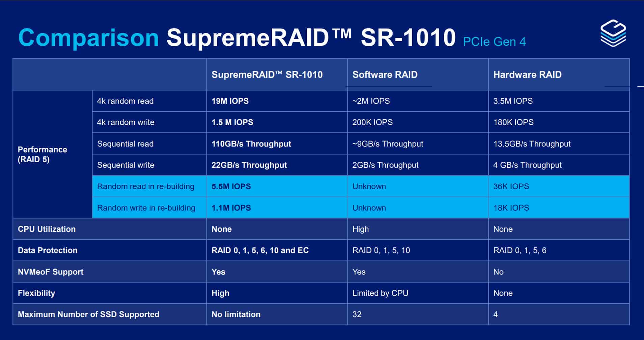The width and height of the screenshot is (644, 340).
Task: Select 'RAID 0, 1, 5, 6, 10 and EC' cell
Action: click(277, 250)
